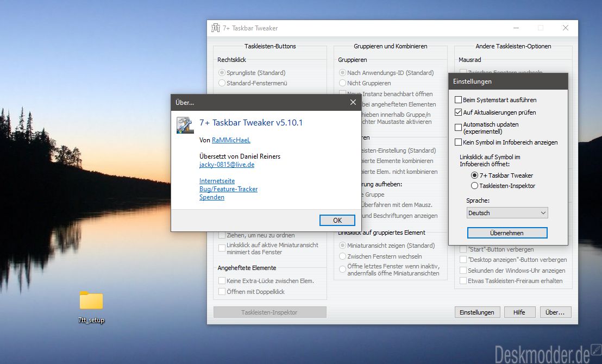Open the Spenden donation link

pyautogui.click(x=212, y=197)
